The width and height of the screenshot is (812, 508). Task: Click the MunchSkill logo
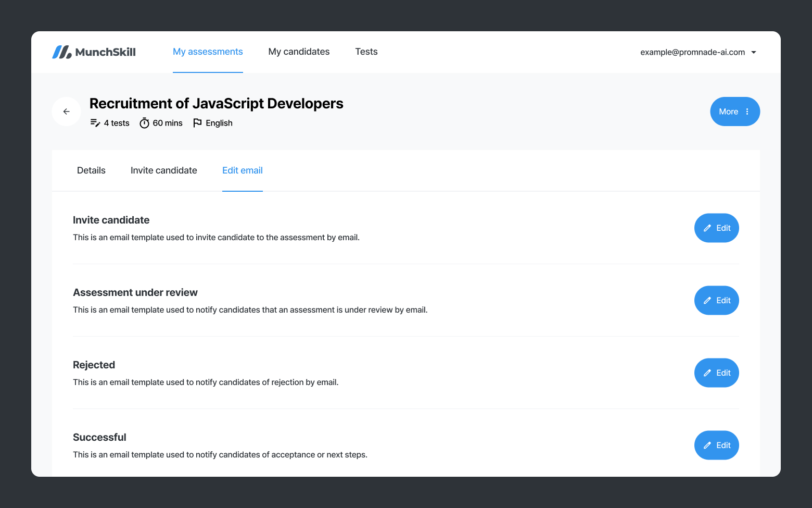coord(94,52)
